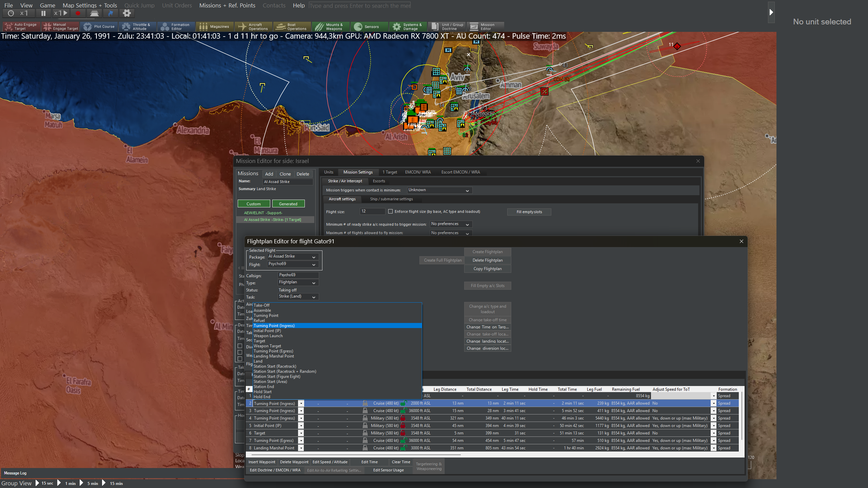
Task: Select Landing Marshal Point in the dropdown list
Action: click(337, 356)
